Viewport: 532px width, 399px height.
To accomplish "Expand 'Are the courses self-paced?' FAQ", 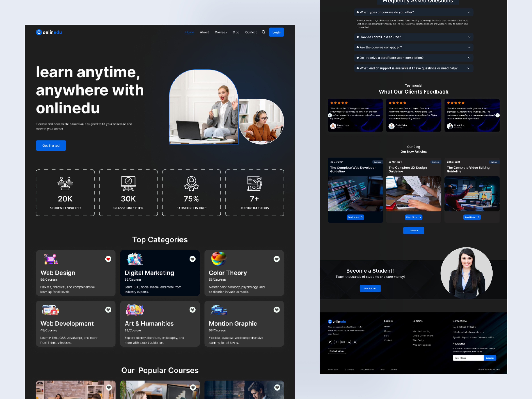I will tap(413, 47).
